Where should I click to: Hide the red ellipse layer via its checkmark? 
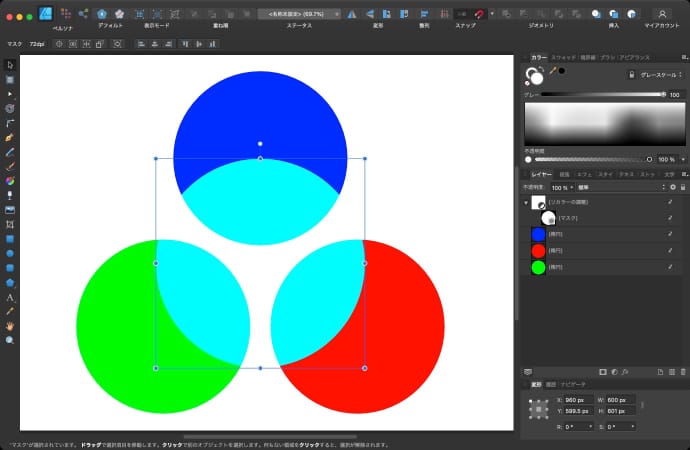coord(668,251)
